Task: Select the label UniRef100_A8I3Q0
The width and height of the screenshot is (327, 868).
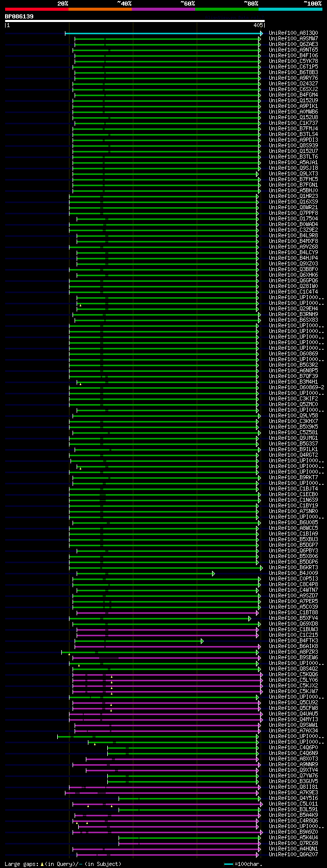Action: [293, 33]
